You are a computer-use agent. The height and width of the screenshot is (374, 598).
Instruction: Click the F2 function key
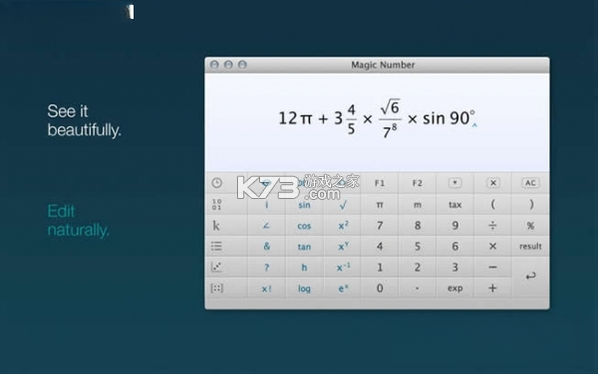417,183
